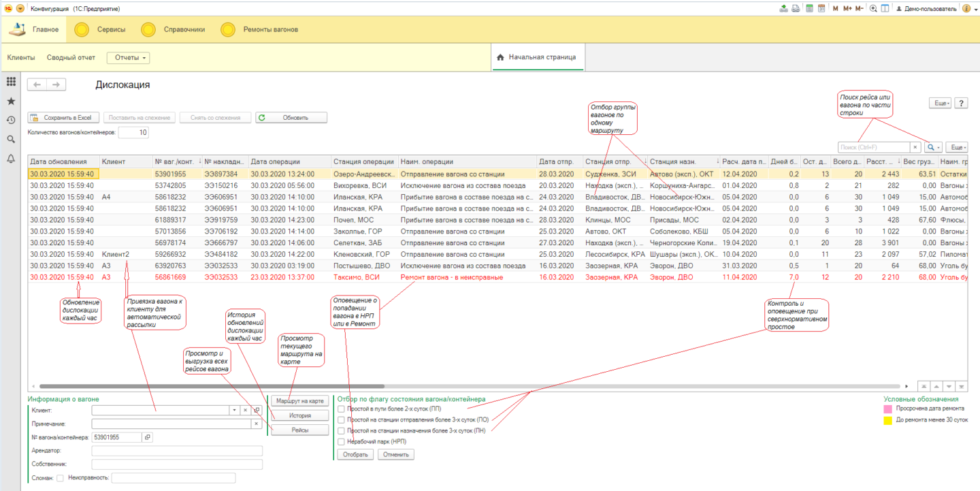Screen dimensions: 980x491
Task: Open the global search magnifier in sidebar
Action: [11, 139]
